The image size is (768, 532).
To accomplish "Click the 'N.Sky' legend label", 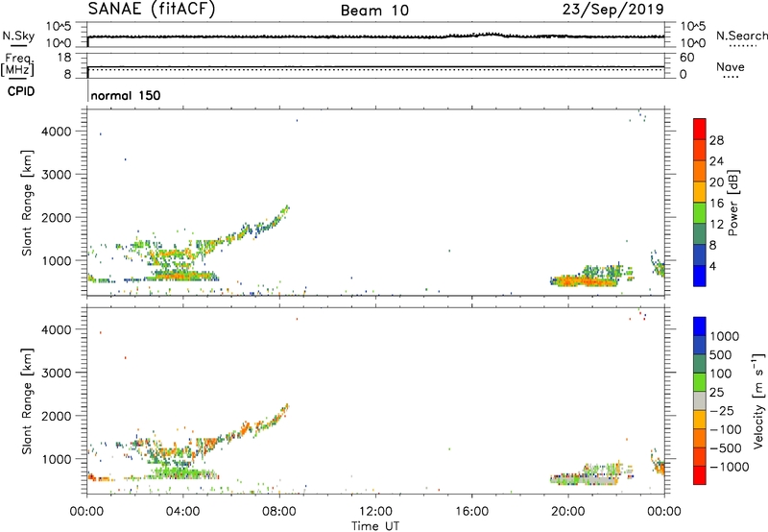I will coord(18,36).
